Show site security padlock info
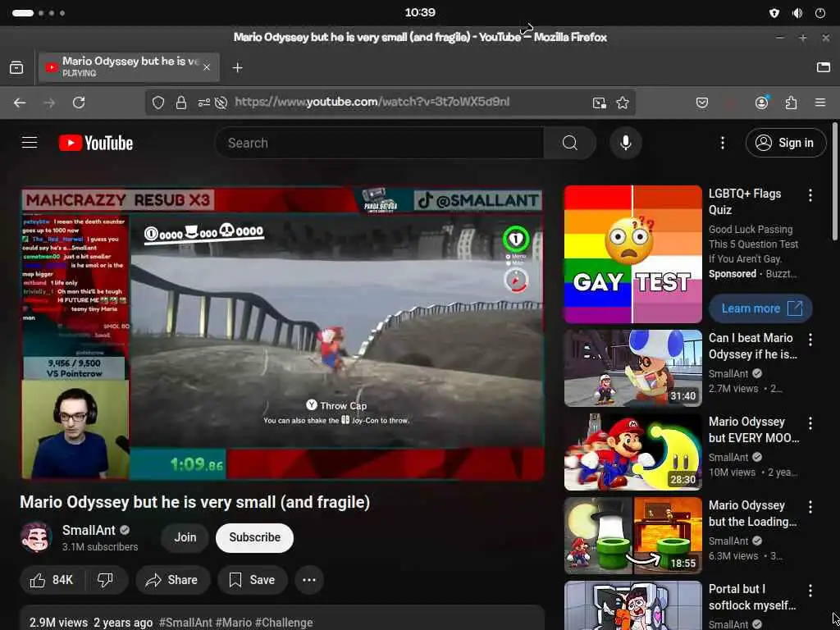Image resolution: width=840 pixels, height=630 pixels. 181,103
